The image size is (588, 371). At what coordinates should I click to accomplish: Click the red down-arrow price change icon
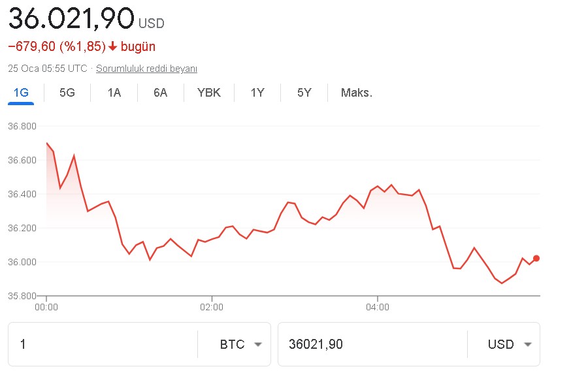click(x=113, y=47)
